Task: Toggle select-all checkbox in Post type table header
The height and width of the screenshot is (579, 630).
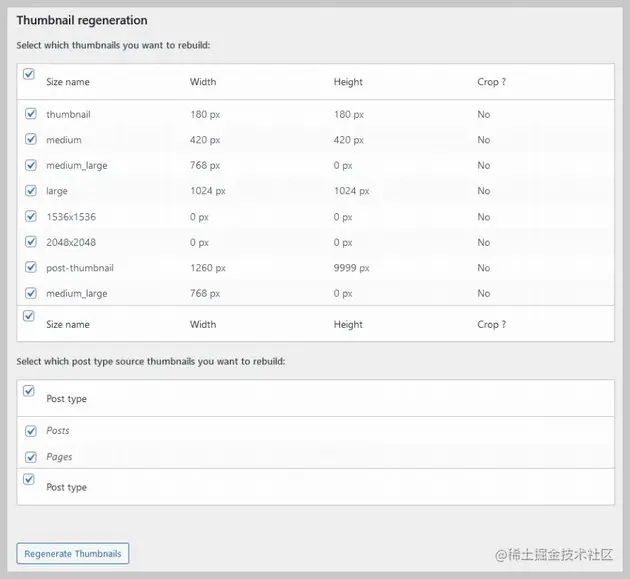Action: 29,391
